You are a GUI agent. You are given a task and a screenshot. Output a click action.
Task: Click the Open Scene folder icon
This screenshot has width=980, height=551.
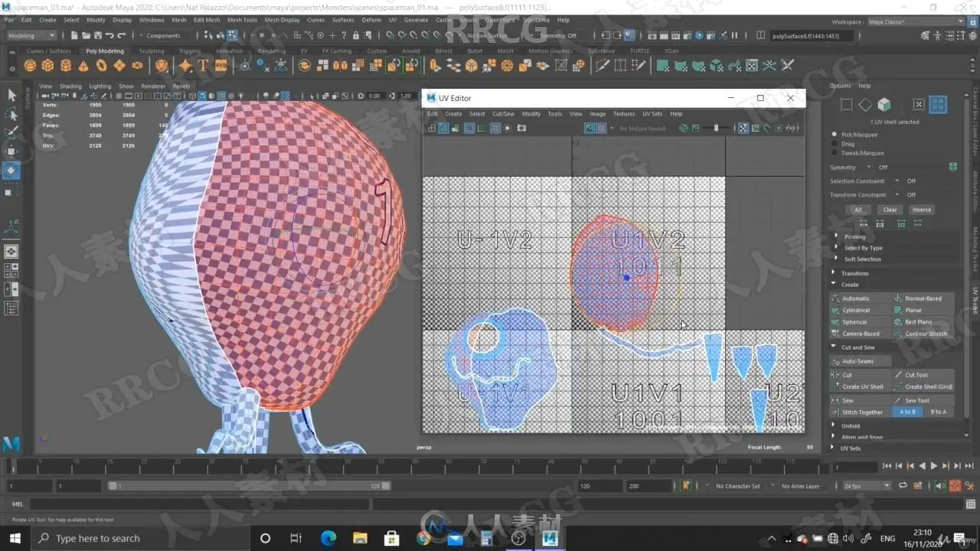88,35
